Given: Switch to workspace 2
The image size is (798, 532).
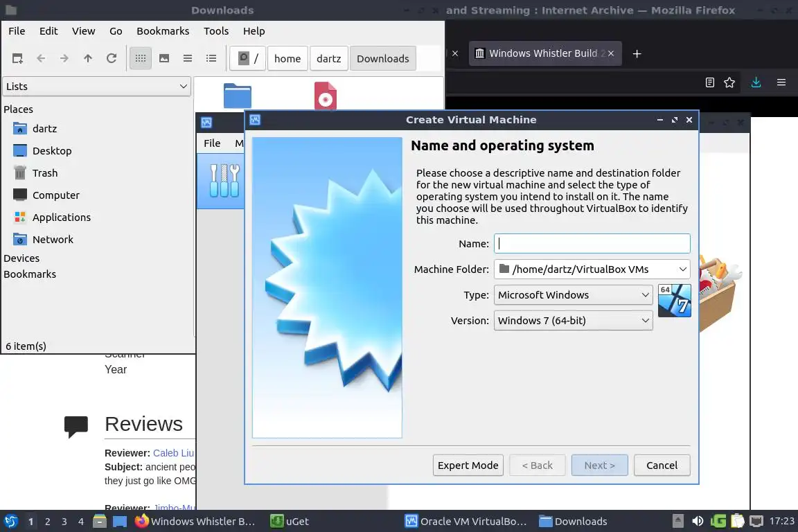Looking at the screenshot, I should pyautogui.click(x=48, y=522).
